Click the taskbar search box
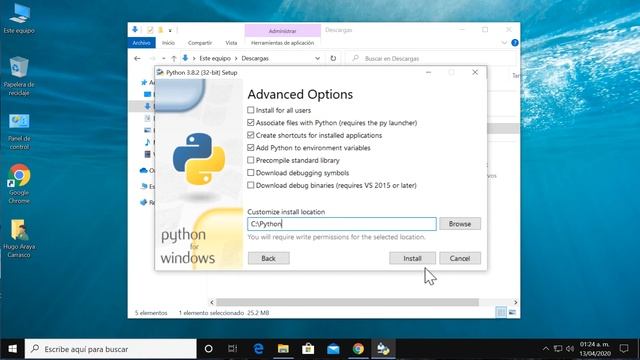The image size is (640, 360). 111,349
